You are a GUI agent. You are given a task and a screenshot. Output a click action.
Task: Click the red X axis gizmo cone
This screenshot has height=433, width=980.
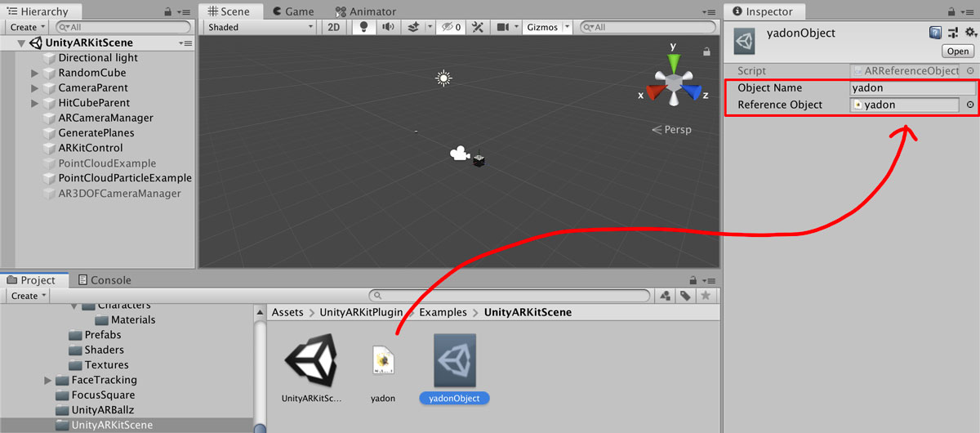[x=654, y=92]
